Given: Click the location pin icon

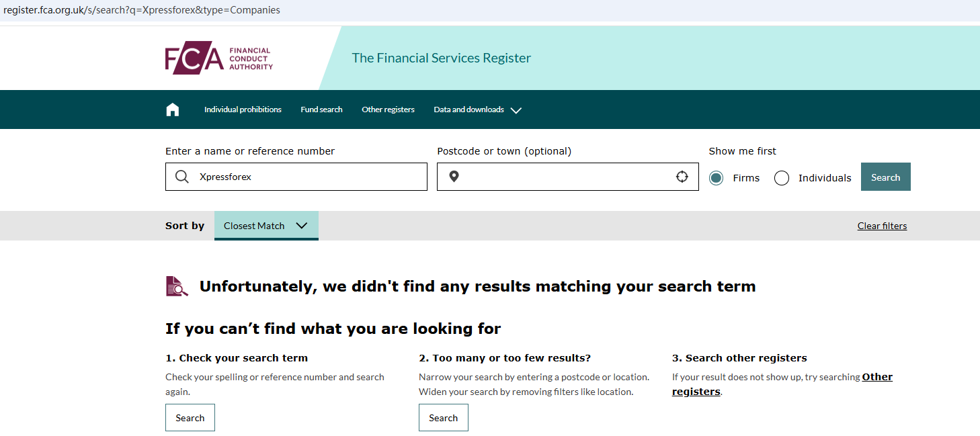Looking at the screenshot, I should tap(454, 177).
